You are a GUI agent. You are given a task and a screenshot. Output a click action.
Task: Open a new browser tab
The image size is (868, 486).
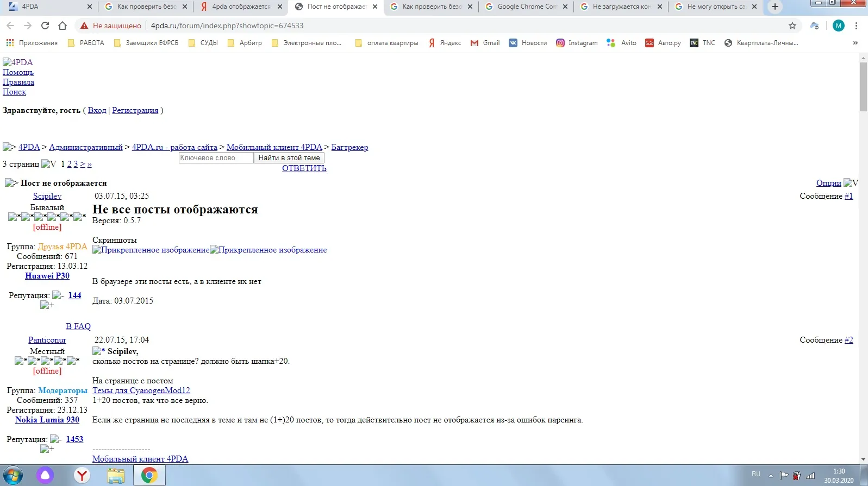pyautogui.click(x=775, y=7)
